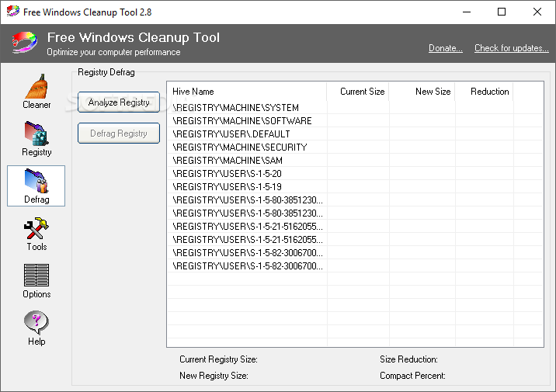Click the Help speech bubble icon

36,328
